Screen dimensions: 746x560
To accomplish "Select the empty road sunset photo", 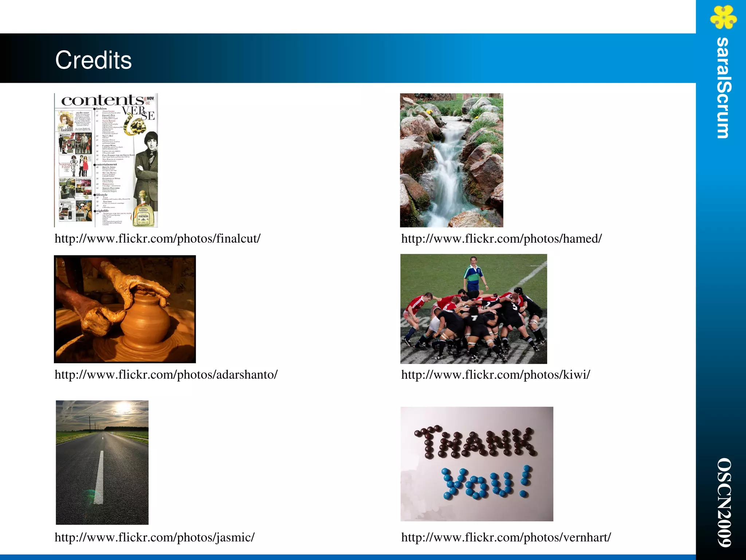I will pos(102,463).
